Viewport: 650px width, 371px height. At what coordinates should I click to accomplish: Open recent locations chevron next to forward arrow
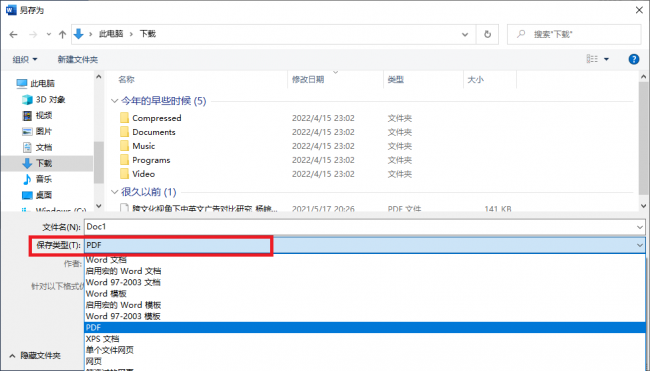pyautogui.click(x=49, y=34)
